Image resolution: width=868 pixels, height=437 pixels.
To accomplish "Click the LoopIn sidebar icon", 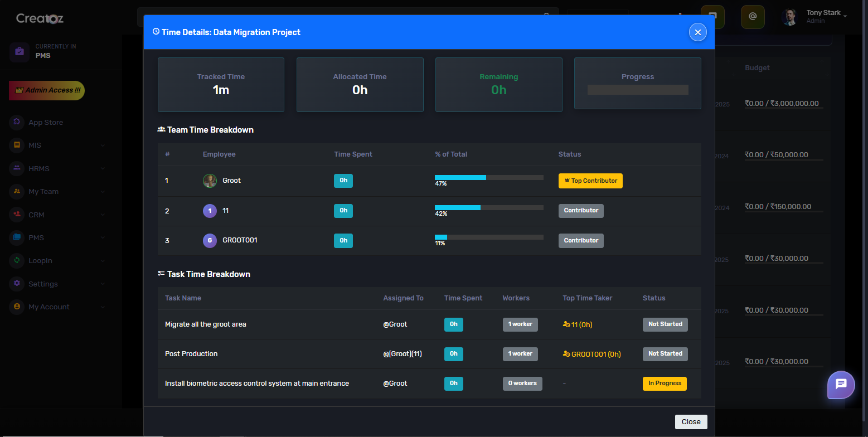I will coord(17,260).
